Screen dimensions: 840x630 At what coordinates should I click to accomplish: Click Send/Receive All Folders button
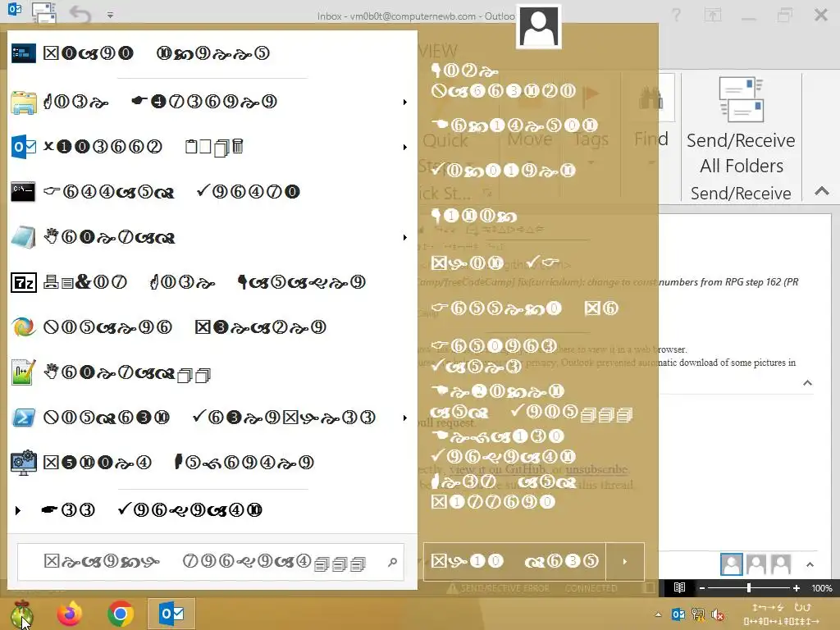point(742,126)
